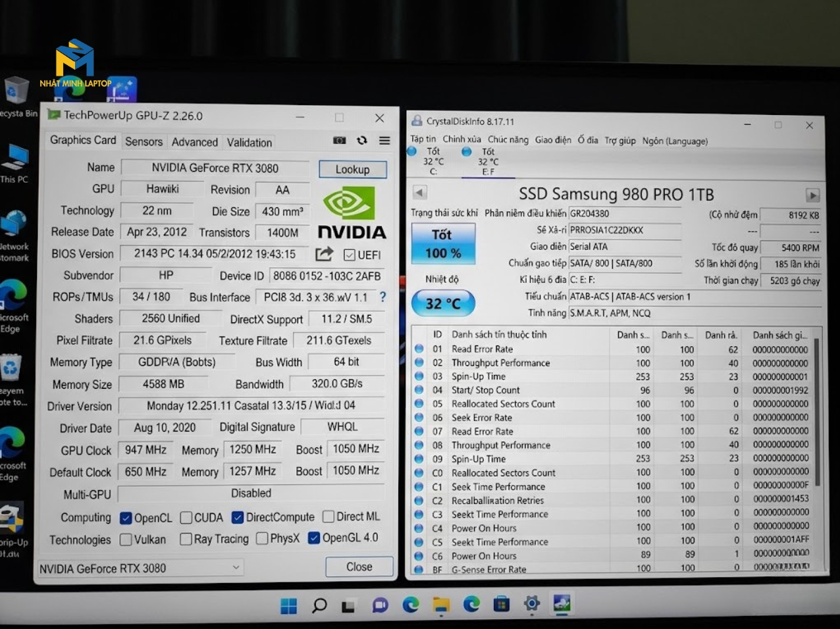840x629 pixels.
Task: Click status dot of Read Error Rate 01
Action: point(419,349)
